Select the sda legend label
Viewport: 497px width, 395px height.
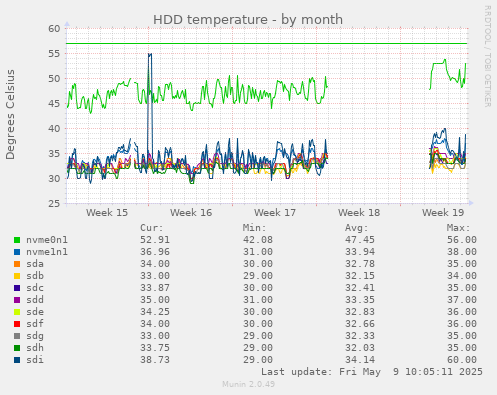(35, 264)
